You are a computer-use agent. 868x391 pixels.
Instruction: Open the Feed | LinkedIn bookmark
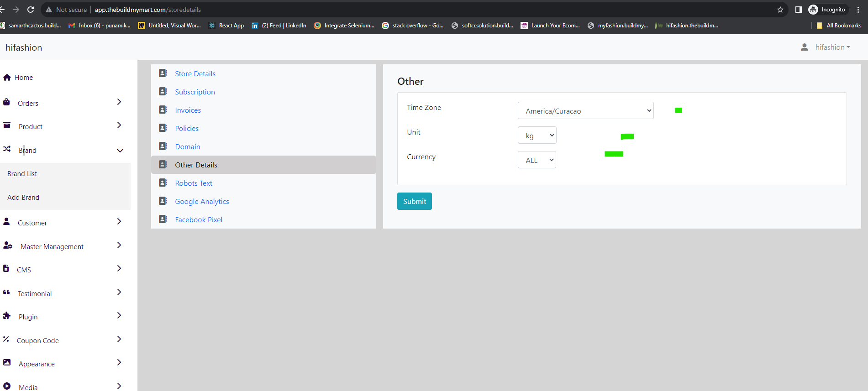coord(279,26)
